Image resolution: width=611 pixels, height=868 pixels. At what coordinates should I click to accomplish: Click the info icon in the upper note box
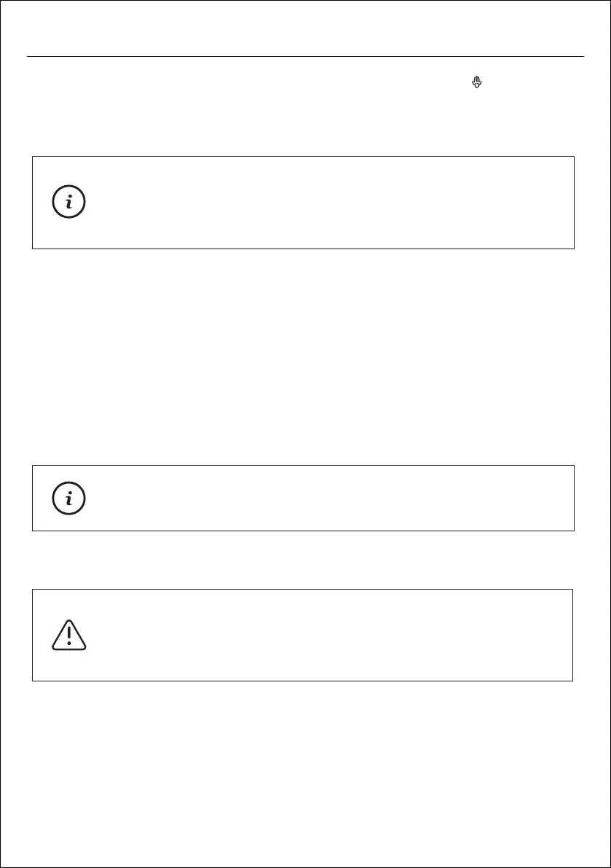(69, 203)
